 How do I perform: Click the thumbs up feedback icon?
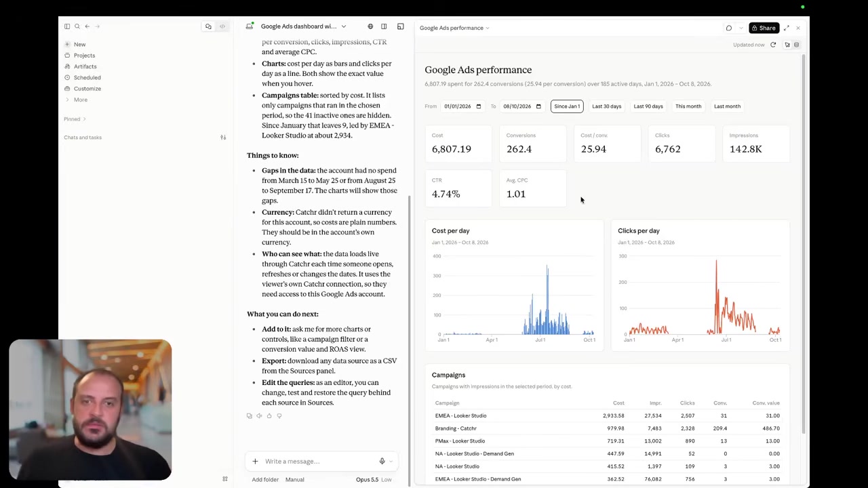(269, 415)
